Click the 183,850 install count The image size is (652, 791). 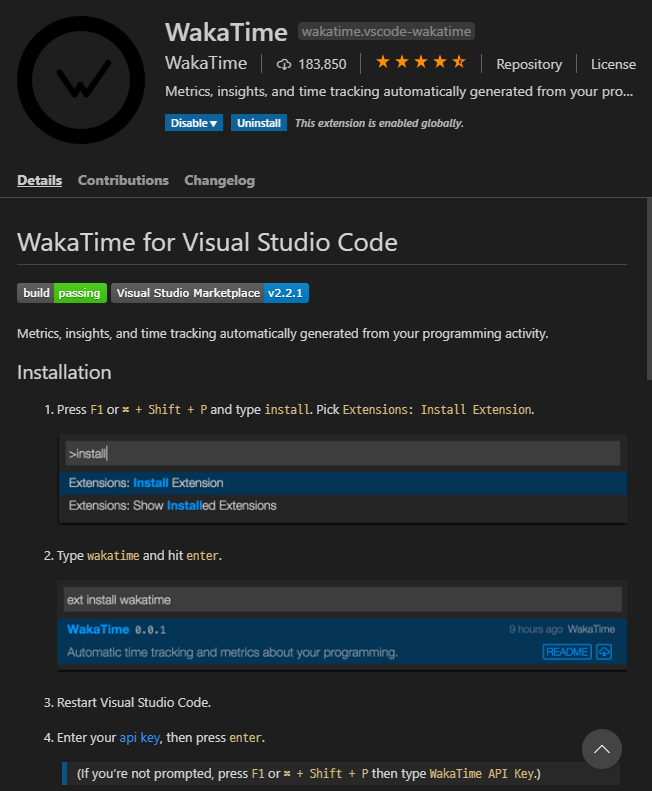[x=322, y=64]
